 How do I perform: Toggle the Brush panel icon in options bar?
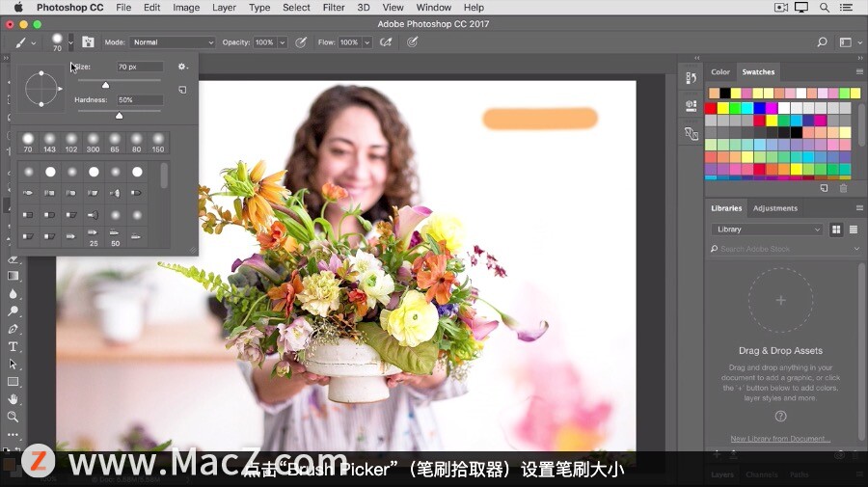pyautogui.click(x=88, y=42)
